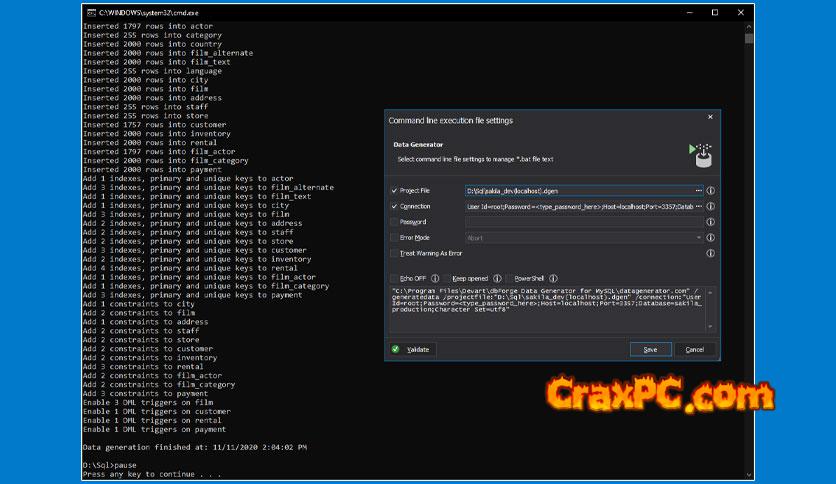This screenshot has width=836, height=484.
Task: Click the info icon next to PowerShell
Action: pyautogui.click(x=552, y=278)
